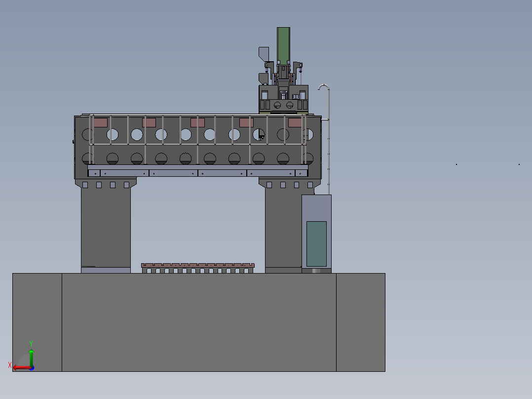Select the left foundation block segment
This screenshot has height=399, width=532.
point(38,322)
